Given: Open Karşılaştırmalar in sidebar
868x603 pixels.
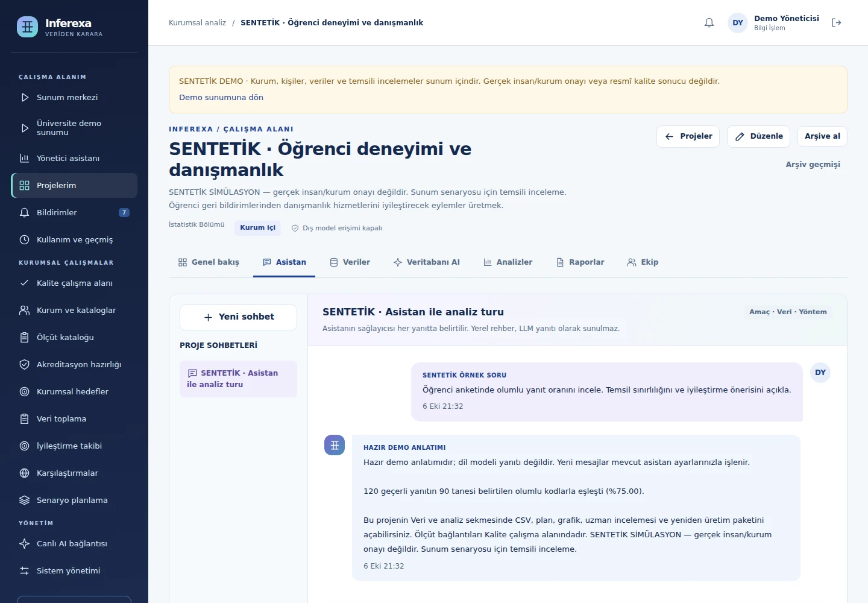Looking at the screenshot, I should click(x=74, y=473).
